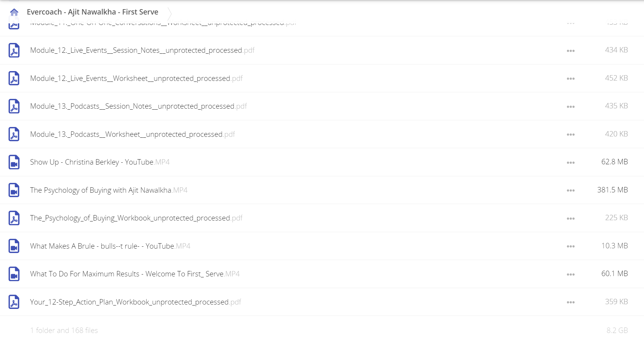Click video icon for Psychology of Buying MP4

pyautogui.click(x=14, y=190)
